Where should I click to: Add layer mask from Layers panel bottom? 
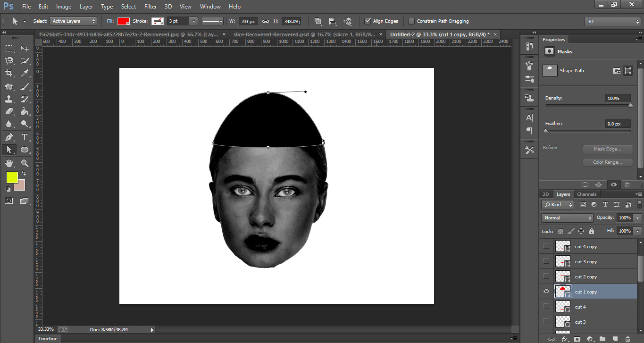coord(577,339)
